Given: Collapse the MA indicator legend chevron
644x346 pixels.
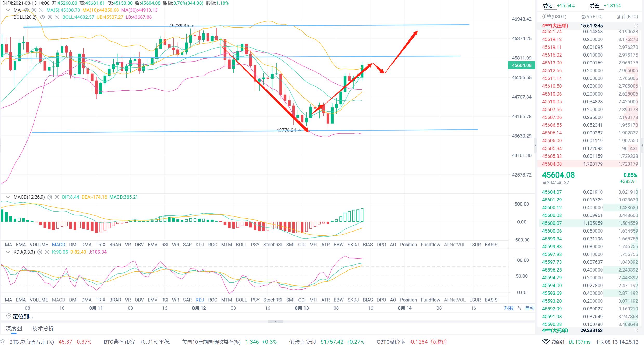Looking at the screenshot, I should (8, 10).
